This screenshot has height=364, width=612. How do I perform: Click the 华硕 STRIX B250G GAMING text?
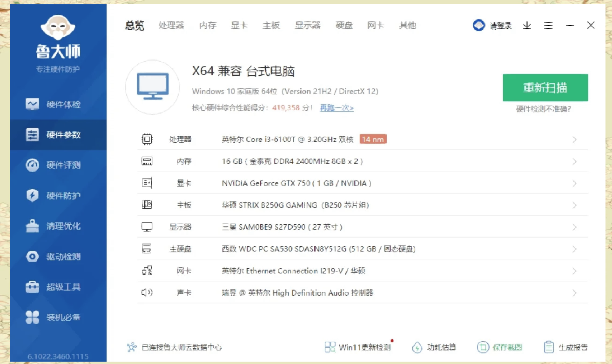[295, 205]
